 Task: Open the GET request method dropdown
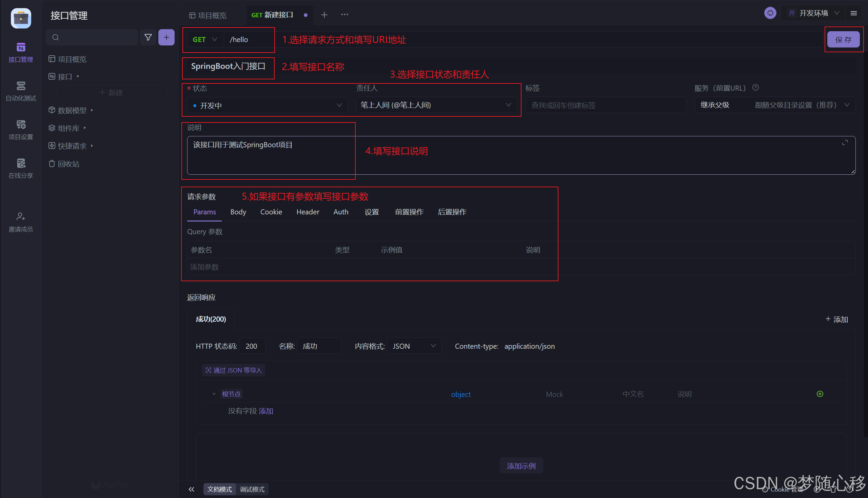[205, 40]
